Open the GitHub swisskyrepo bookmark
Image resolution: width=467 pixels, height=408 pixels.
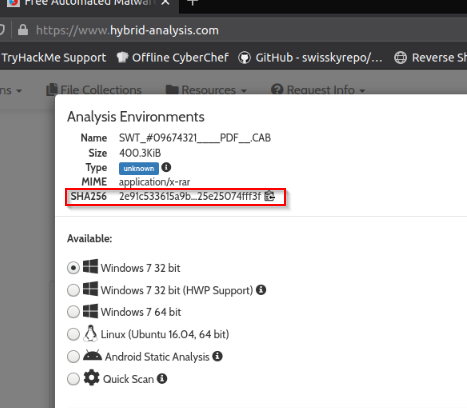(x=310, y=58)
